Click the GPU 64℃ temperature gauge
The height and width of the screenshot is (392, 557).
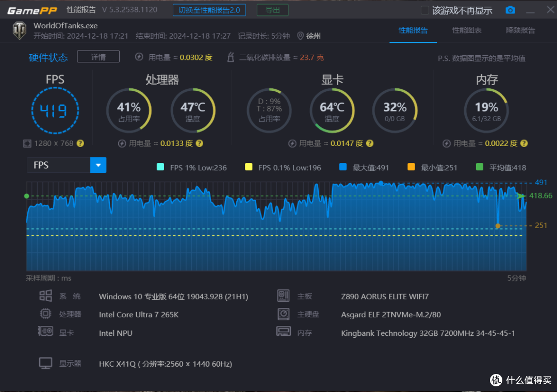332,110
